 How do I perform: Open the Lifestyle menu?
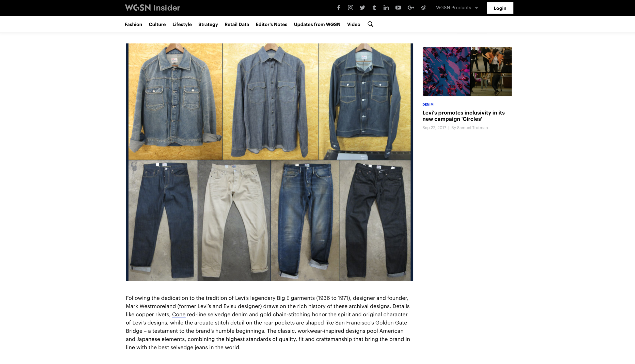click(182, 24)
